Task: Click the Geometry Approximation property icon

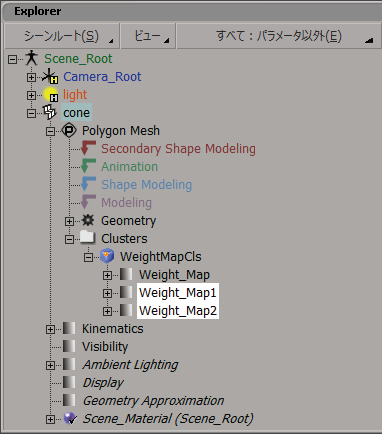Action: 69,400
